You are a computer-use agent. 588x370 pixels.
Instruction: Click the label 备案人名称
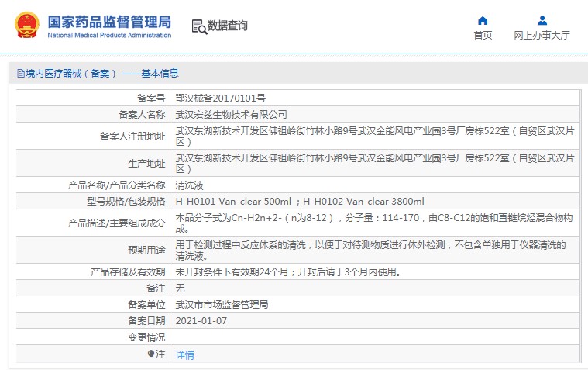[142, 115]
